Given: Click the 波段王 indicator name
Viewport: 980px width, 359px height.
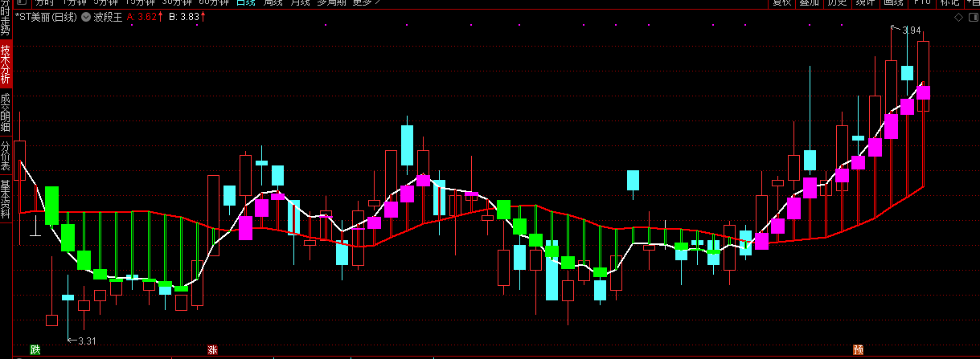Looking at the screenshot, I should pos(108,16).
